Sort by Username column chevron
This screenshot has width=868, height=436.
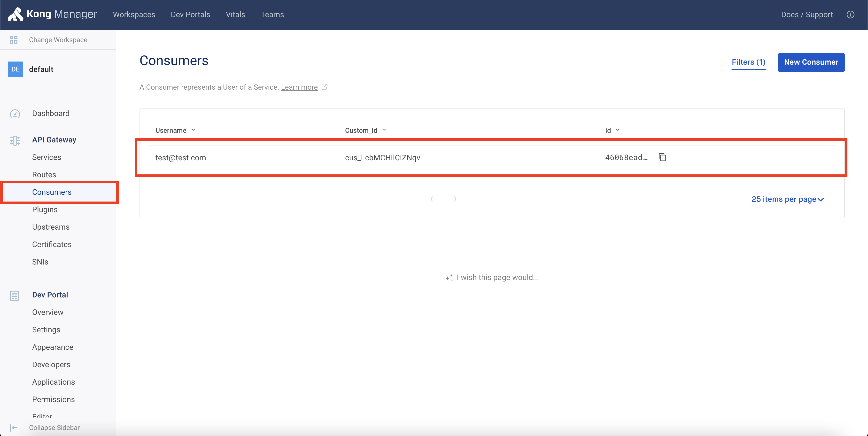point(193,130)
